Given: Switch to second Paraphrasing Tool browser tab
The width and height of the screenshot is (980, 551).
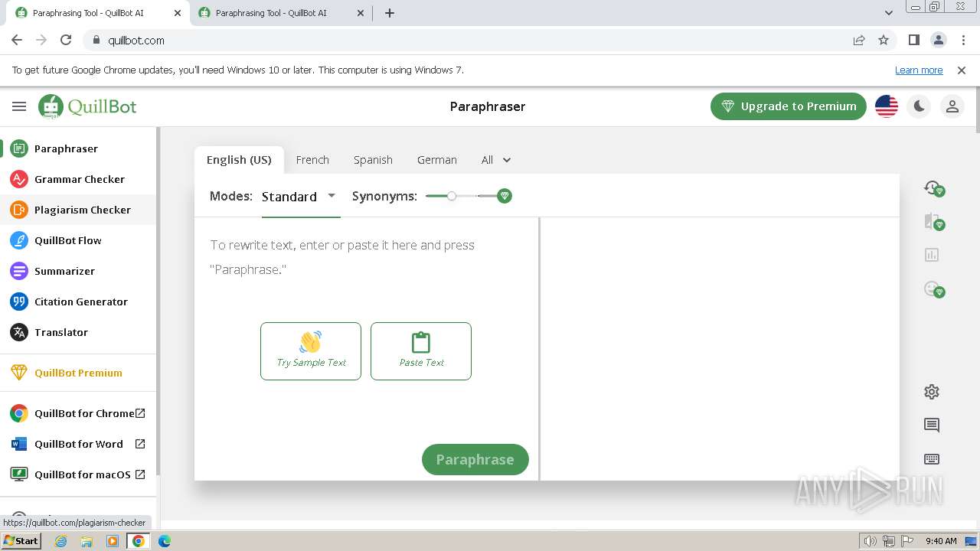Looking at the screenshot, I should click(x=282, y=13).
